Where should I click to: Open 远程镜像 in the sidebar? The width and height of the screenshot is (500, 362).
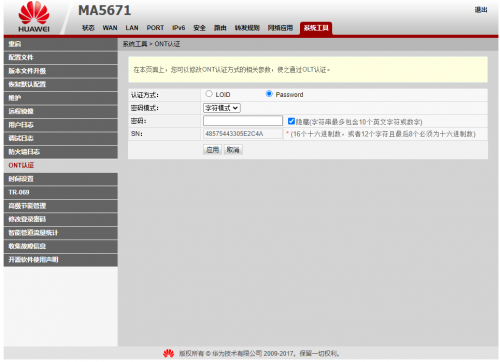pos(61,111)
